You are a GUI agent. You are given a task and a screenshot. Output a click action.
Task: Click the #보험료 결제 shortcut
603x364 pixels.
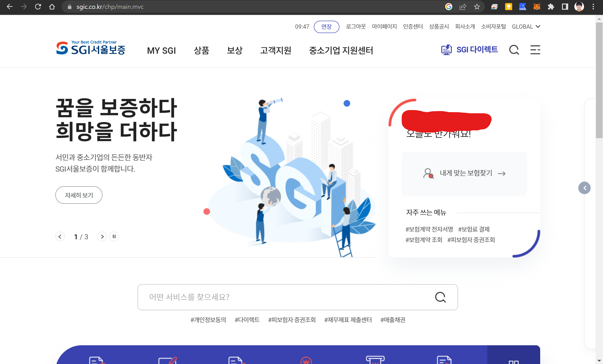click(x=474, y=229)
